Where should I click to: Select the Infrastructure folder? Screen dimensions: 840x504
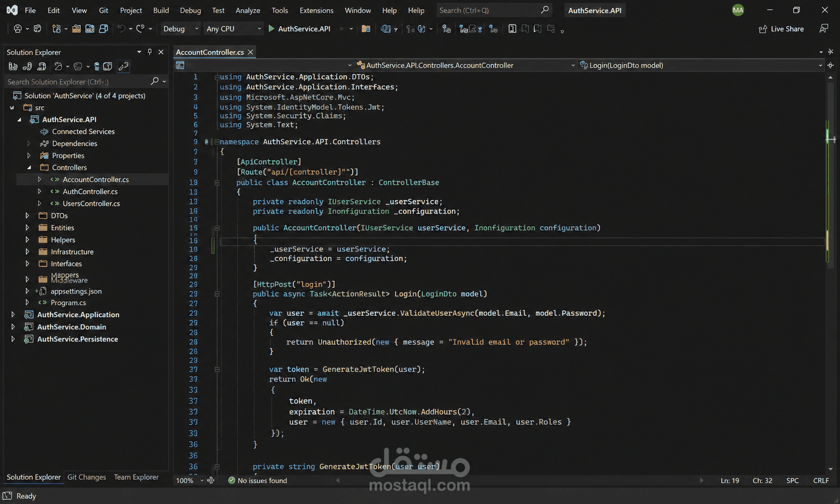pyautogui.click(x=72, y=251)
